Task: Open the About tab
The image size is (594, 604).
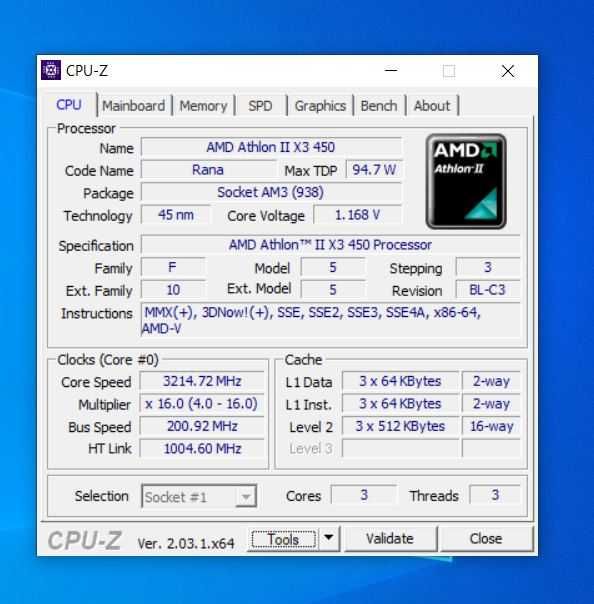Action: (432, 106)
